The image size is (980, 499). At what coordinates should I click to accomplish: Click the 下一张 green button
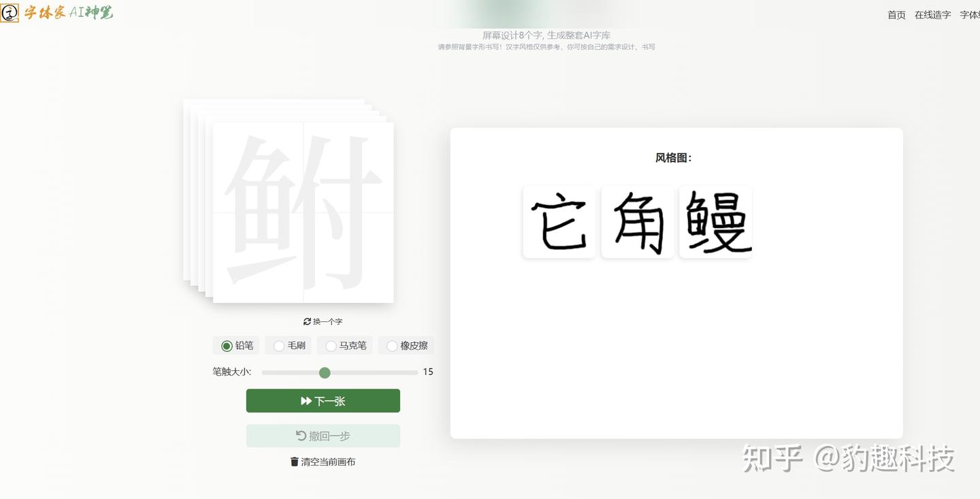323,401
